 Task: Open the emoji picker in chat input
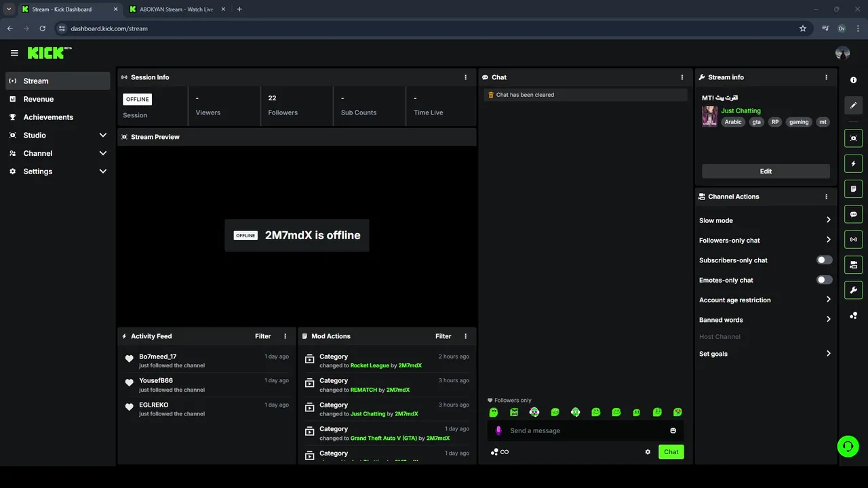click(x=673, y=430)
